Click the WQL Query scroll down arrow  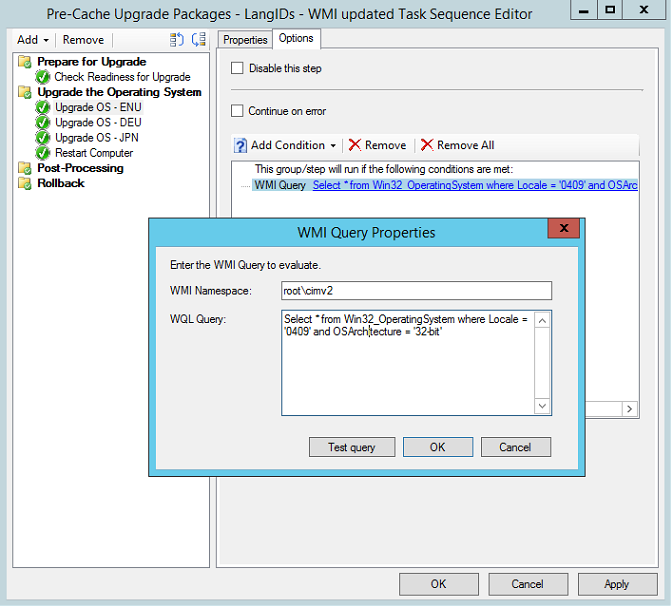tap(542, 406)
